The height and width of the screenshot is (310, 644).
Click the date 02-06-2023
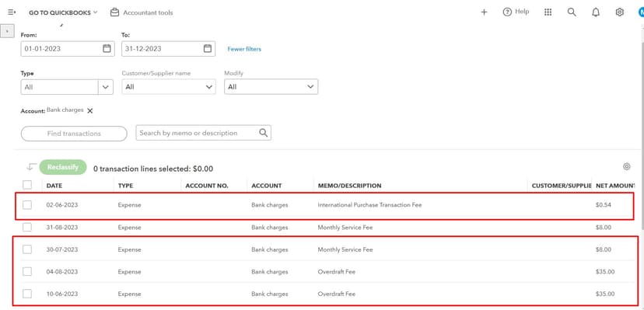(x=62, y=204)
